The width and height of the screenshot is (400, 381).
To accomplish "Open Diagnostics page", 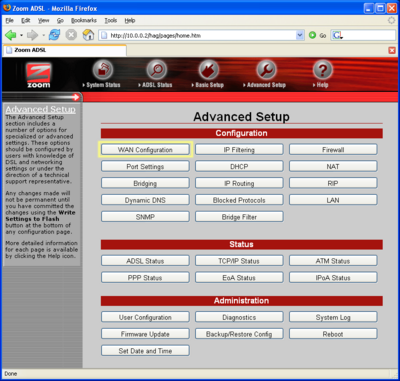I will pos(239,317).
